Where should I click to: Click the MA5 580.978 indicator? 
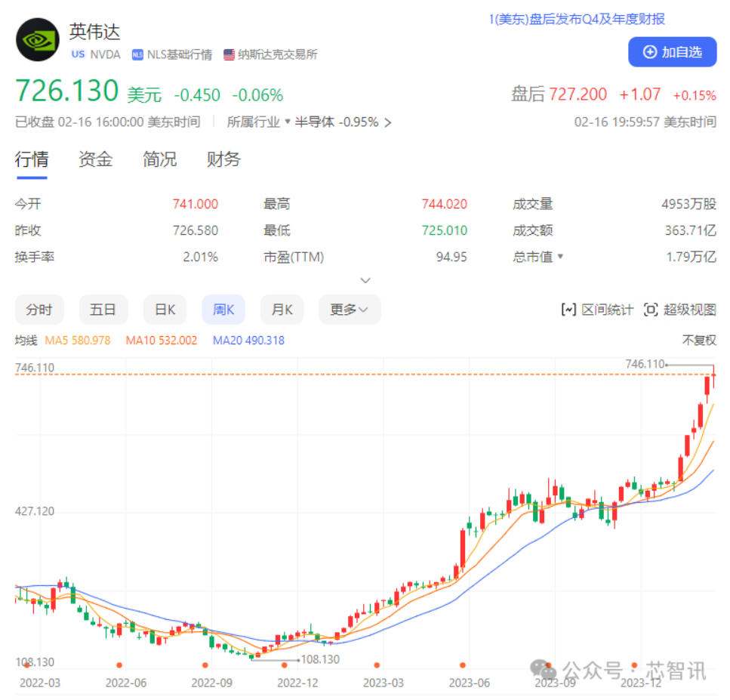(x=78, y=340)
